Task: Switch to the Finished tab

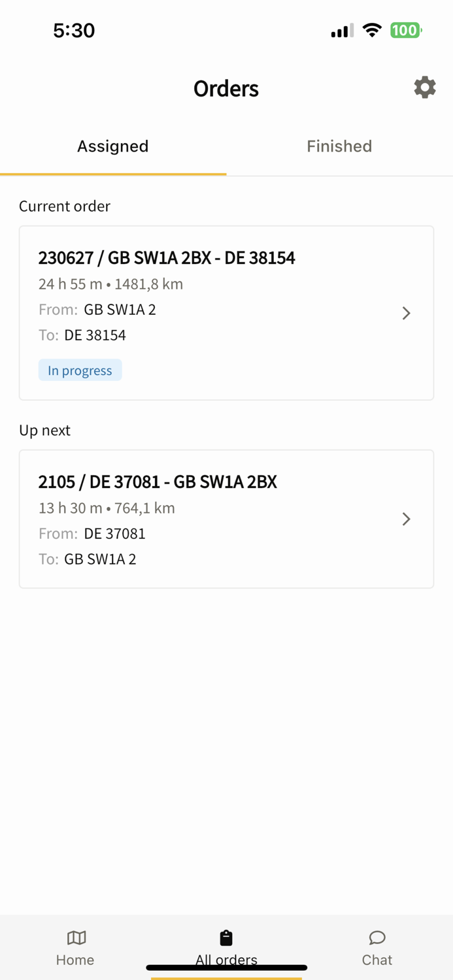Action: point(339,146)
